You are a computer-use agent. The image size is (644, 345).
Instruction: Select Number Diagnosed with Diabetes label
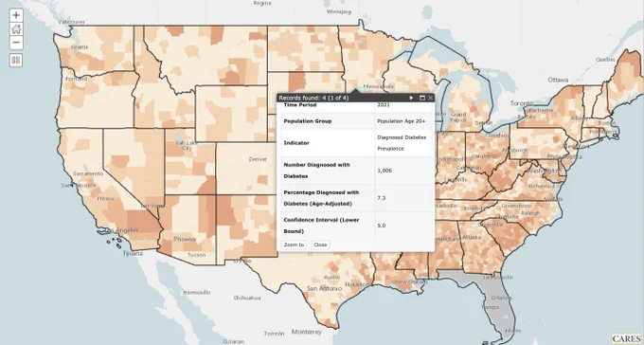point(316,171)
